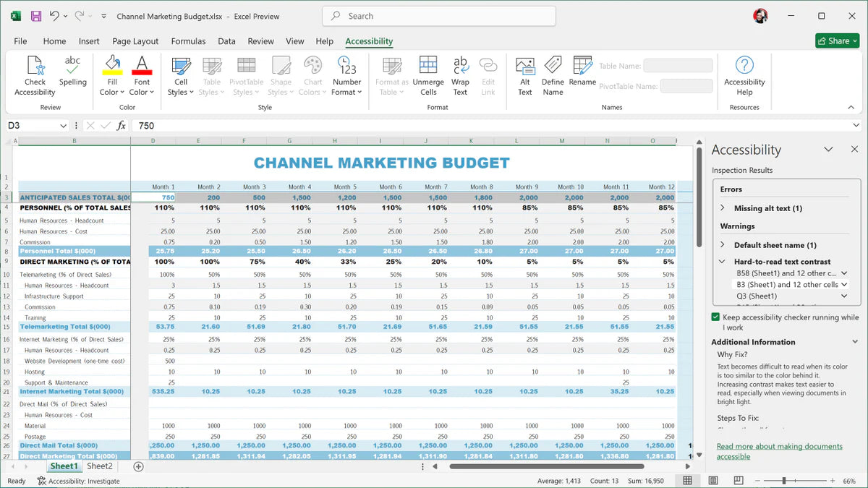Collapse Hard-to-read text contrast warning
Screen dimensions: 868x488
[x=723, y=262]
